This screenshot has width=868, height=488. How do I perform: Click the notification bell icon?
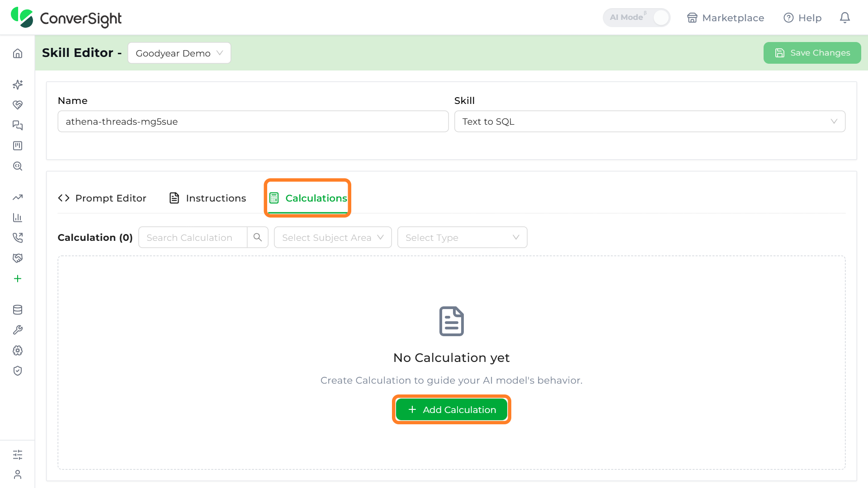point(845,18)
